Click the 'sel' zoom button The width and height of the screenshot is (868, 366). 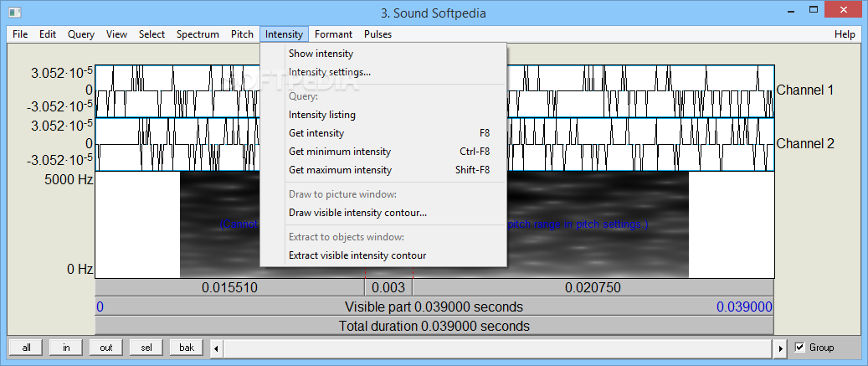tap(146, 348)
